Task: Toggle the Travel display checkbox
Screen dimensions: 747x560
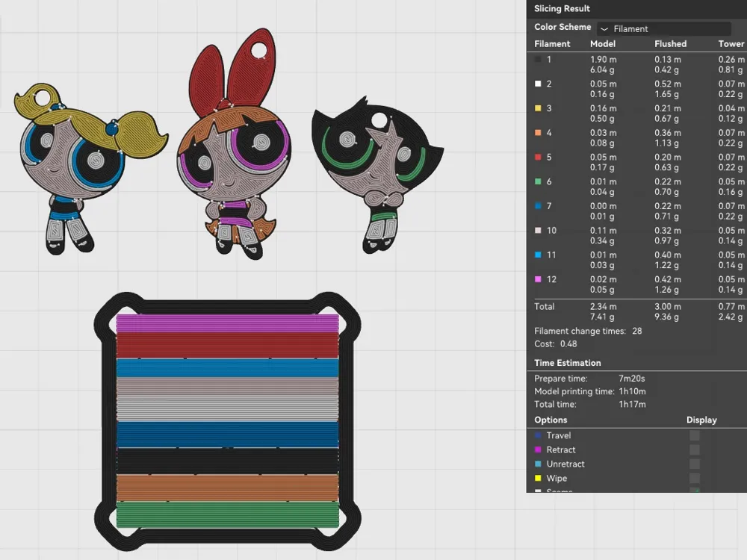Action: click(695, 435)
